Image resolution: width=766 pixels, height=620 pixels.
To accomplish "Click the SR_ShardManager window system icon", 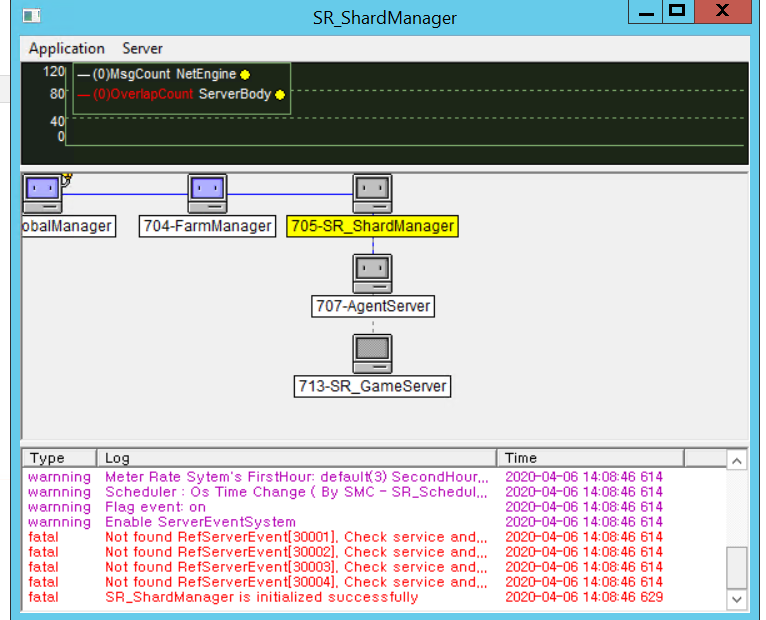I will pyautogui.click(x=32, y=16).
